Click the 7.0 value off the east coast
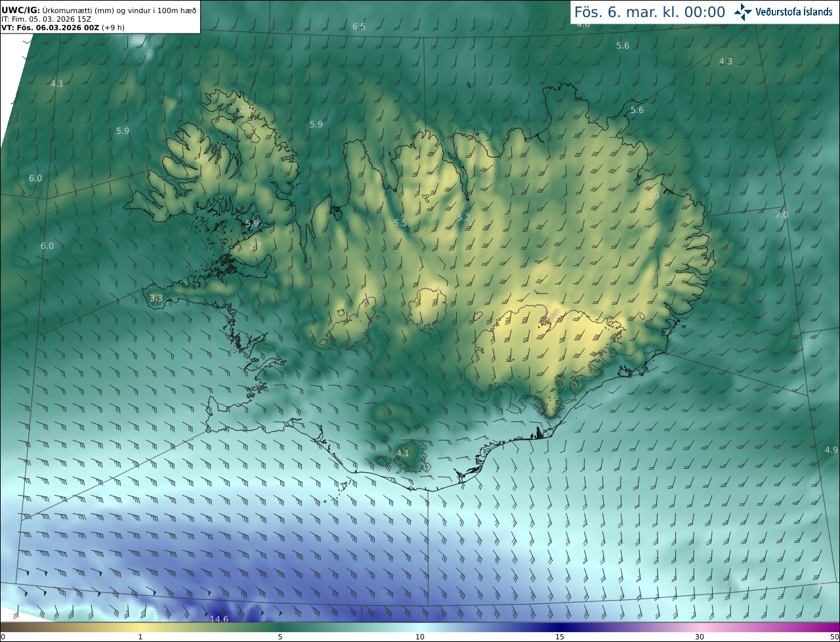The height and width of the screenshot is (642, 840). pos(782,215)
